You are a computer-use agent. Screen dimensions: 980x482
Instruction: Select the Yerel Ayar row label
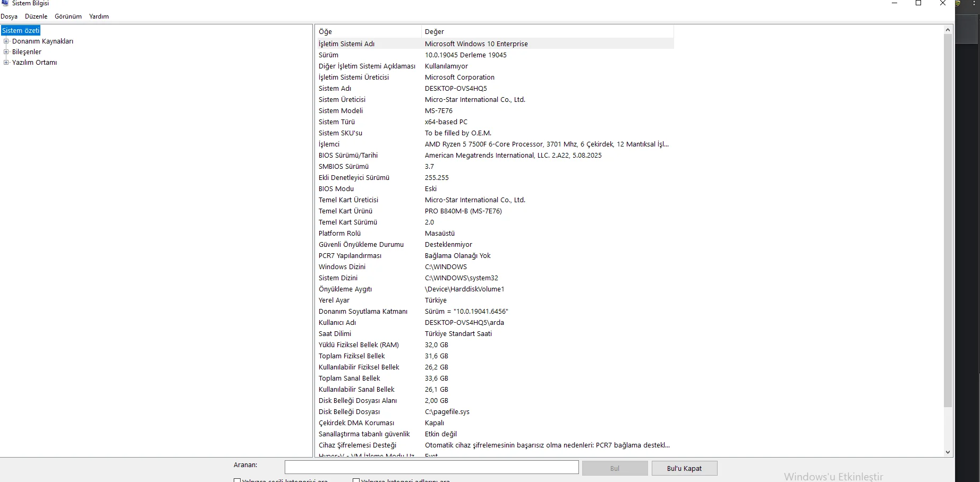click(x=334, y=300)
